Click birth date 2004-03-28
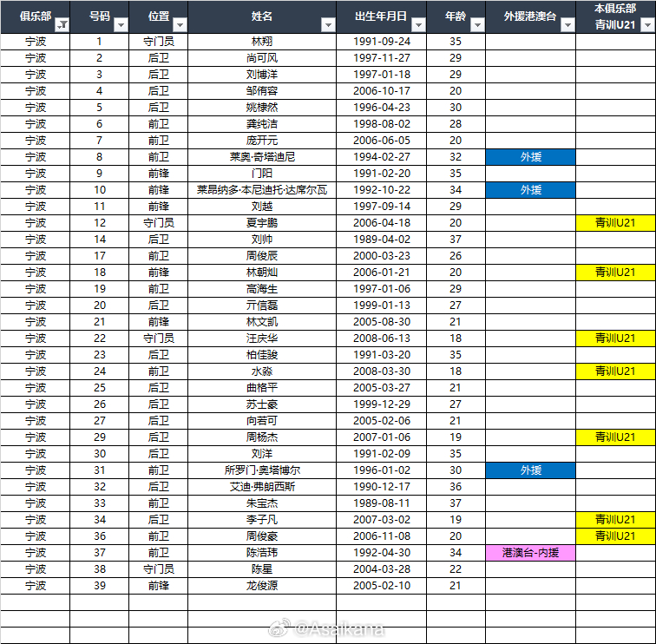This screenshot has width=656, height=644. [x=382, y=569]
